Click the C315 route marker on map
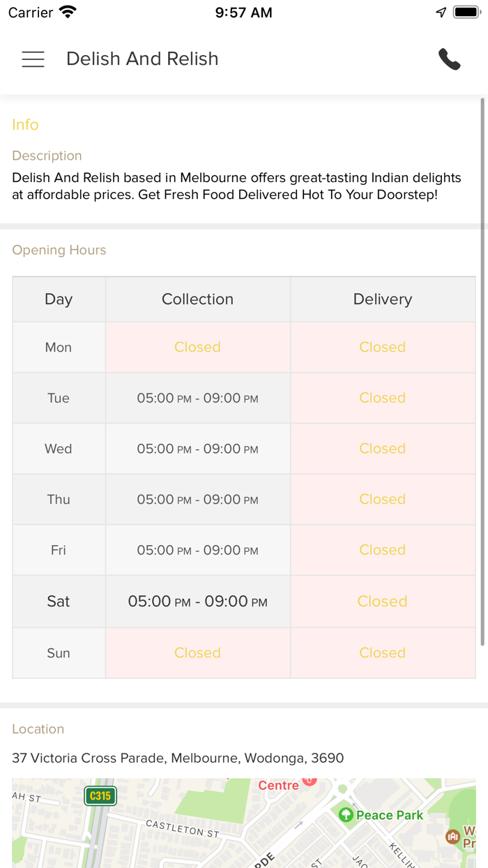The height and width of the screenshot is (868, 488). pyautogui.click(x=100, y=795)
